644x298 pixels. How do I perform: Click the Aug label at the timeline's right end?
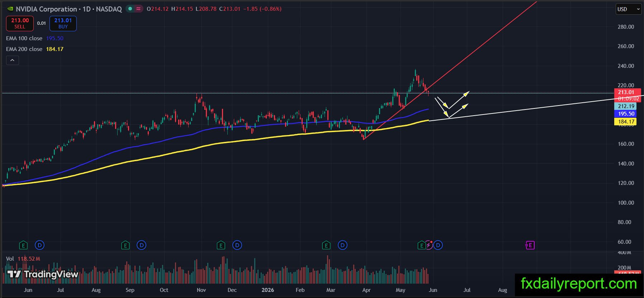click(503, 290)
